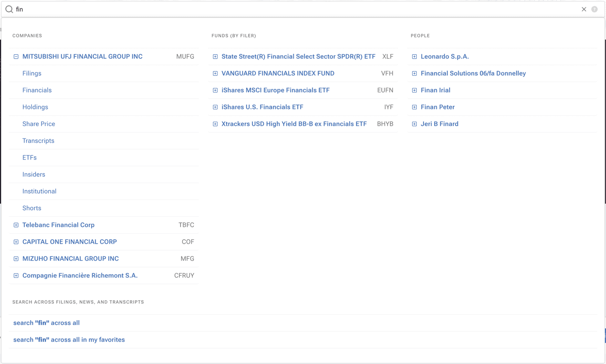This screenshot has height=364, width=606.
Task: Open MIZUHO FINANCIAL GROUP INC link
Action: 71,259
